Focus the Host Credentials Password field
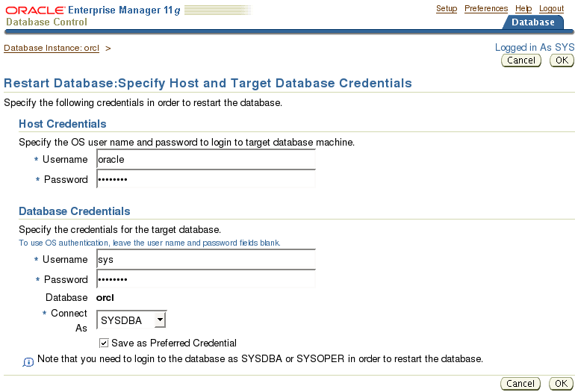This screenshot has width=575, height=392. [x=205, y=179]
